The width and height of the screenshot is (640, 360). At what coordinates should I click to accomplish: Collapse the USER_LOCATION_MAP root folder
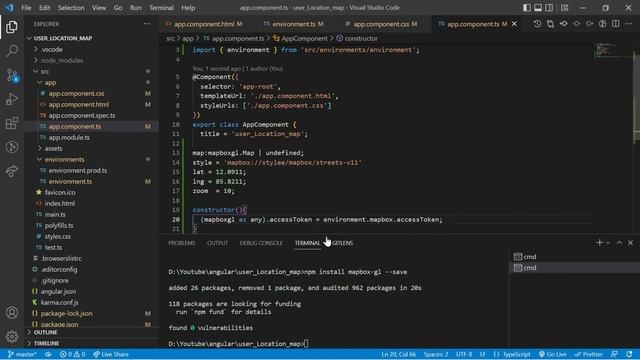pyautogui.click(x=62, y=38)
